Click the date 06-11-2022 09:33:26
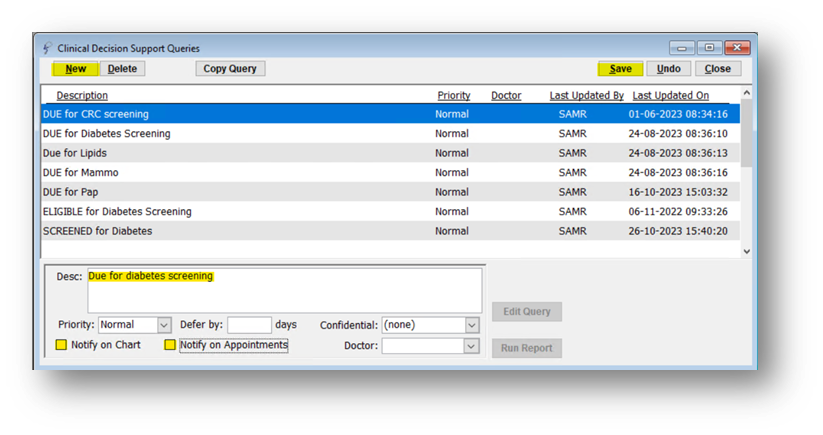This screenshot has width=823, height=435. point(678,211)
